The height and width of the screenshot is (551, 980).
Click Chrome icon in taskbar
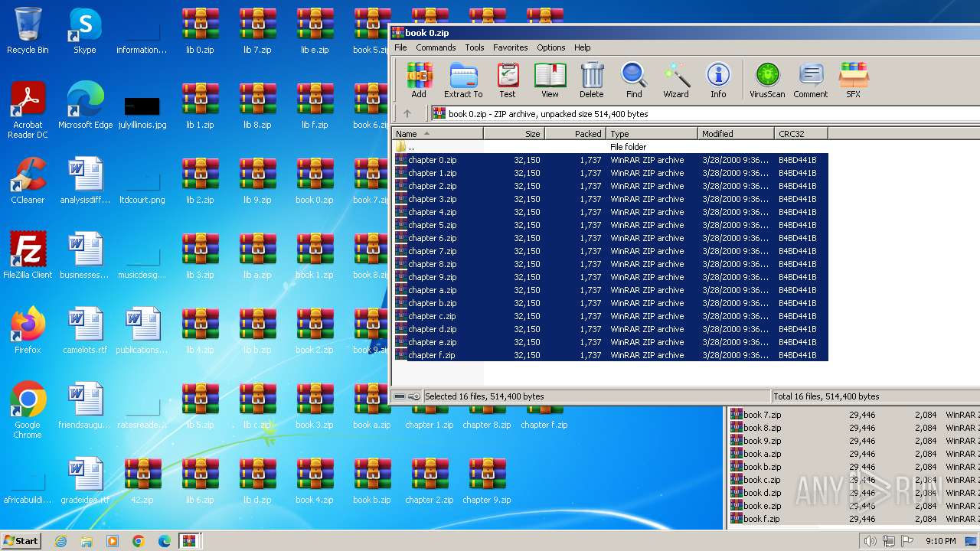coord(139,541)
